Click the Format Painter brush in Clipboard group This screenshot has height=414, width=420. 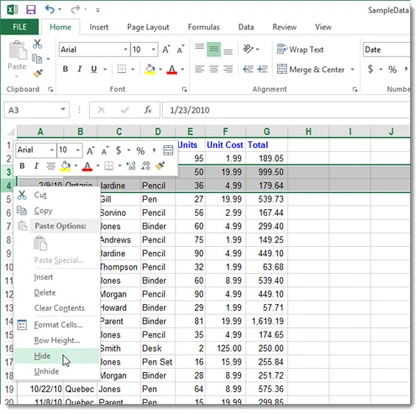click(38, 73)
